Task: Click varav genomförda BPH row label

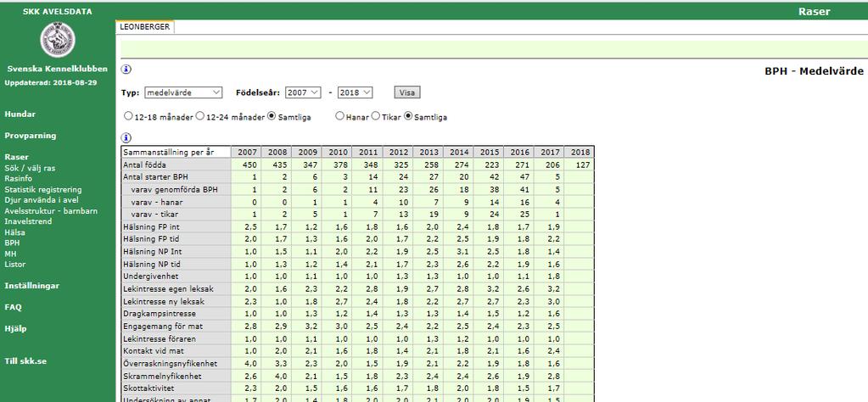Action: [x=175, y=190]
